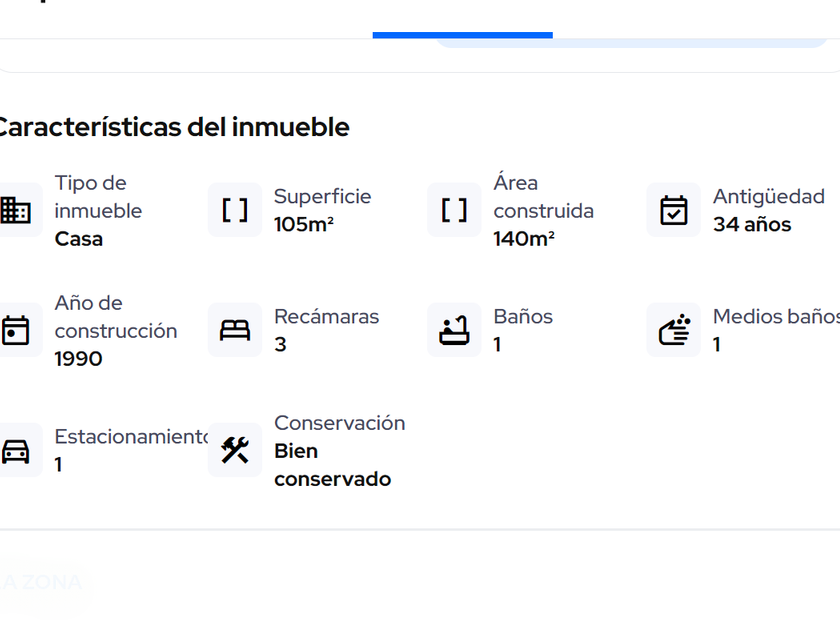Select the '140m²' built area value
The height and width of the screenshot is (630, 840).
coord(524,239)
